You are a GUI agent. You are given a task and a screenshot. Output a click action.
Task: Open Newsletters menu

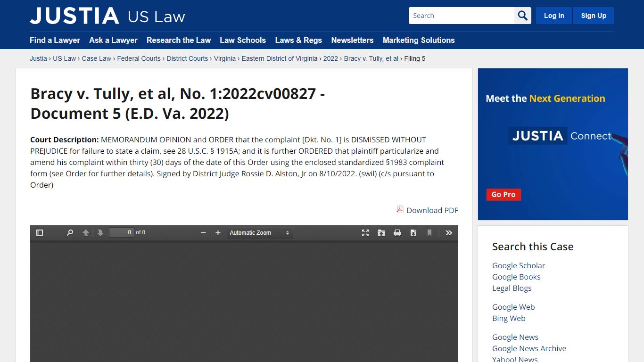click(x=352, y=40)
